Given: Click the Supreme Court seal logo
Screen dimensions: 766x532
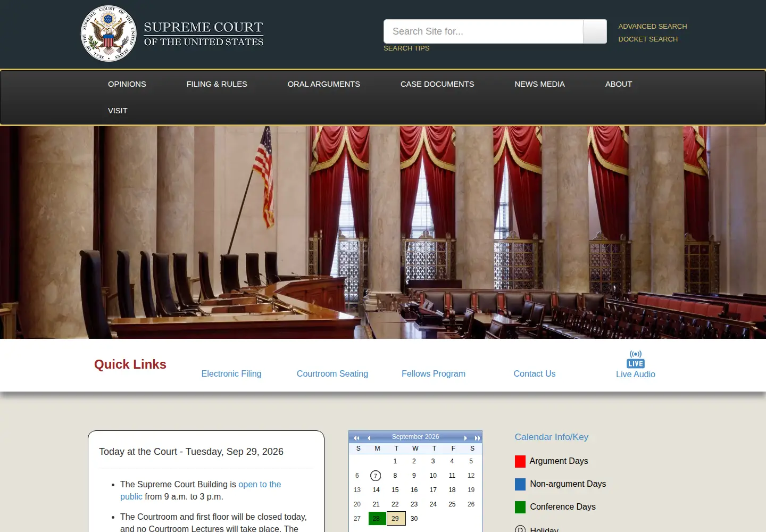Looking at the screenshot, I should coord(109,34).
